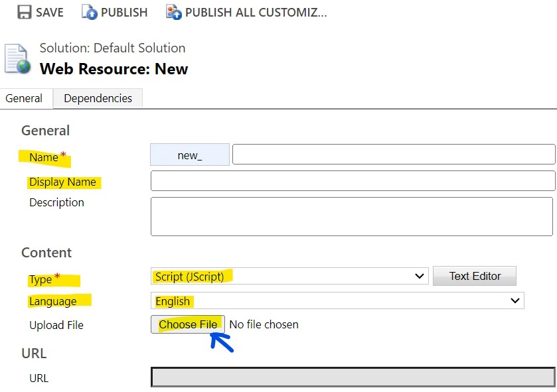Screen dimensions: 557x392
Task: Click the disabled URL field
Action: pos(352,378)
